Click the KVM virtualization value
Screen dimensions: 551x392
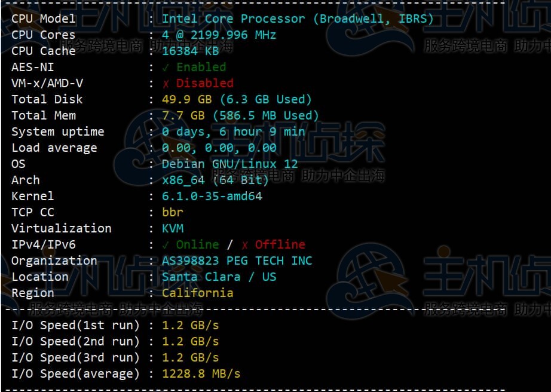[172, 229]
